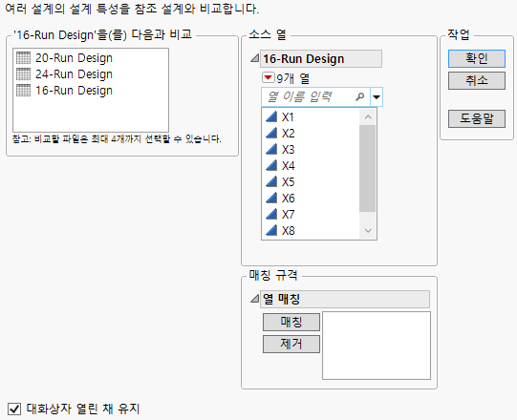Toggle the keep dialog open checkbox
Image resolution: width=517 pixels, height=420 pixels.
pyautogui.click(x=14, y=409)
